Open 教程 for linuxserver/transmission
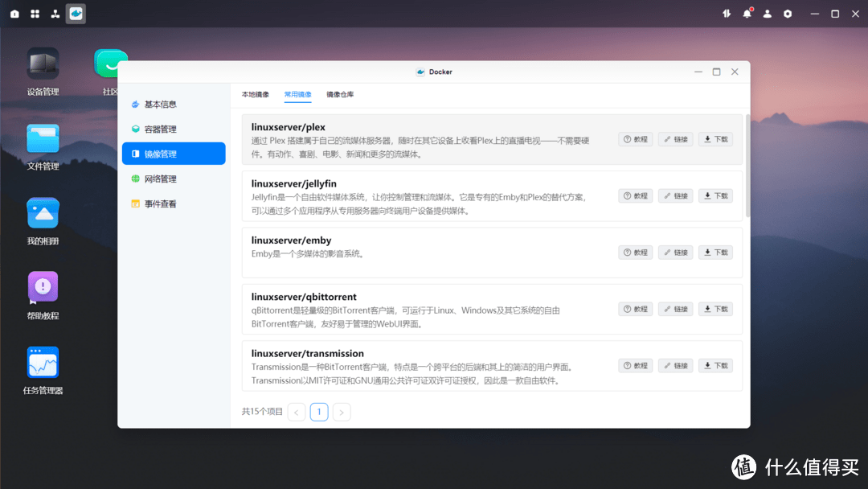Image resolution: width=868 pixels, height=489 pixels. (636, 365)
